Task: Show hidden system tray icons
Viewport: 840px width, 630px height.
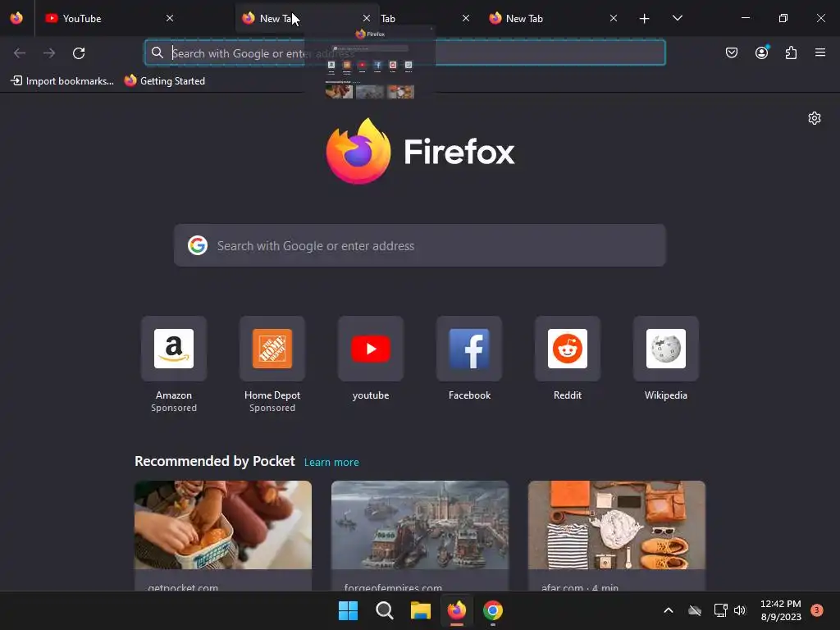Action: [668, 610]
